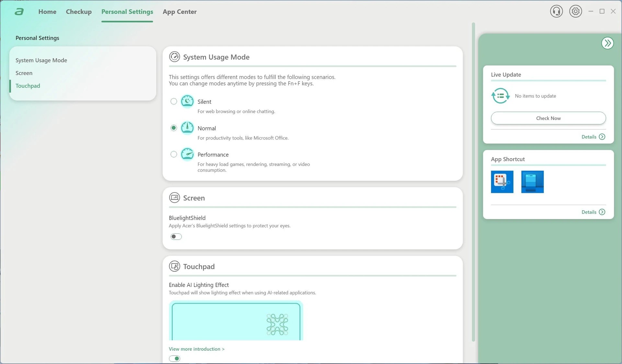Click the vertical scrollbar of settings

(473, 181)
